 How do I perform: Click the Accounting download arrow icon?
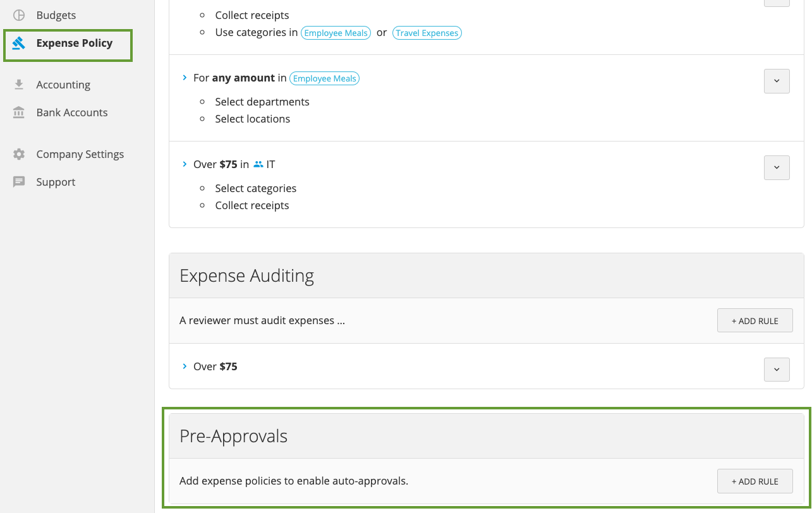click(19, 85)
